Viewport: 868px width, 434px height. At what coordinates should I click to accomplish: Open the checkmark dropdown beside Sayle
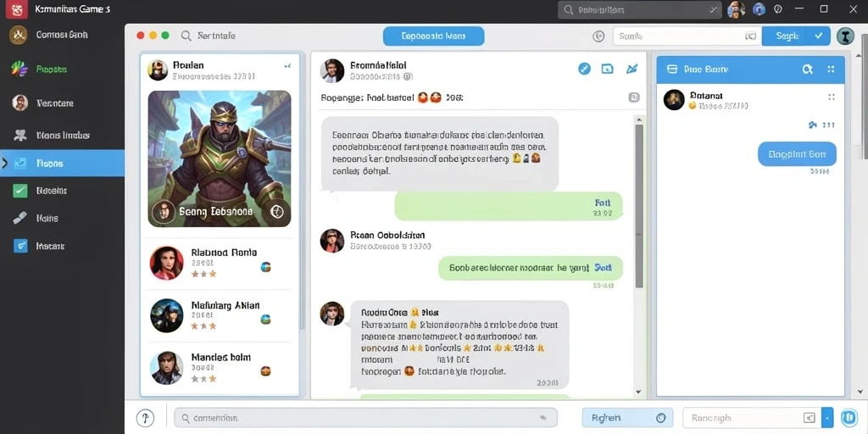pos(819,36)
